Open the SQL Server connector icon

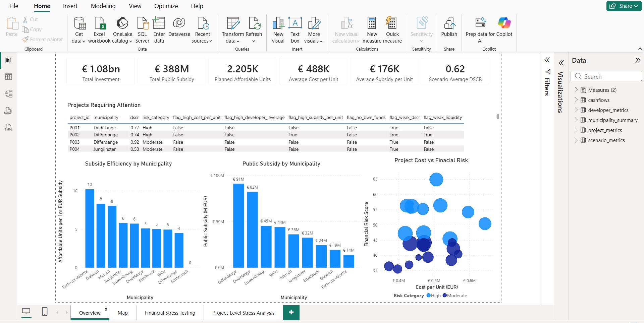click(143, 23)
